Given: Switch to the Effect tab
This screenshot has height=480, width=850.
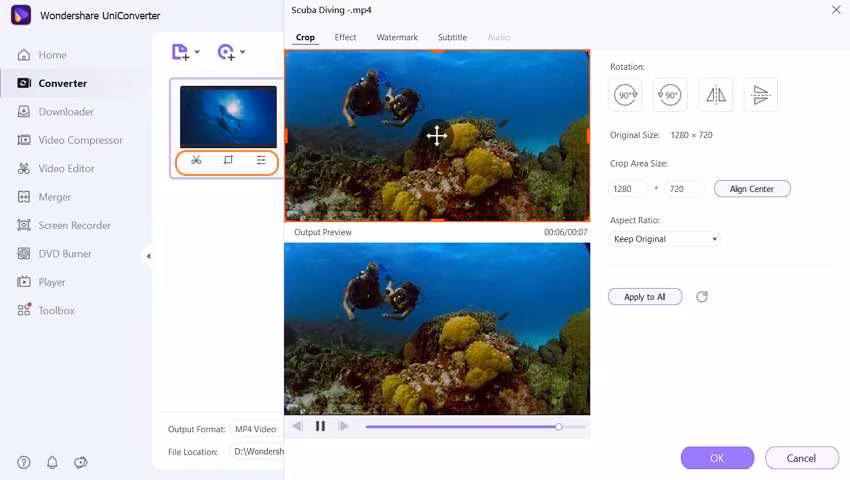Looking at the screenshot, I should pos(345,37).
